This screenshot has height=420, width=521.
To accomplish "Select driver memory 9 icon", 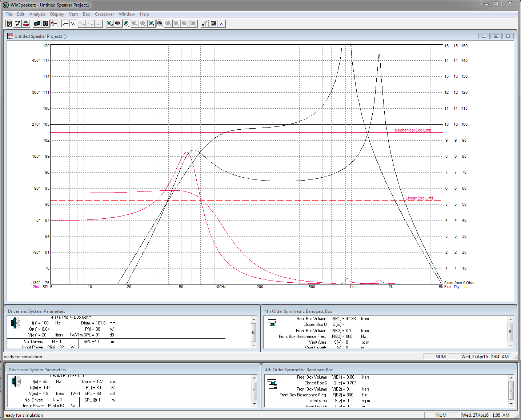I will click(185, 24).
